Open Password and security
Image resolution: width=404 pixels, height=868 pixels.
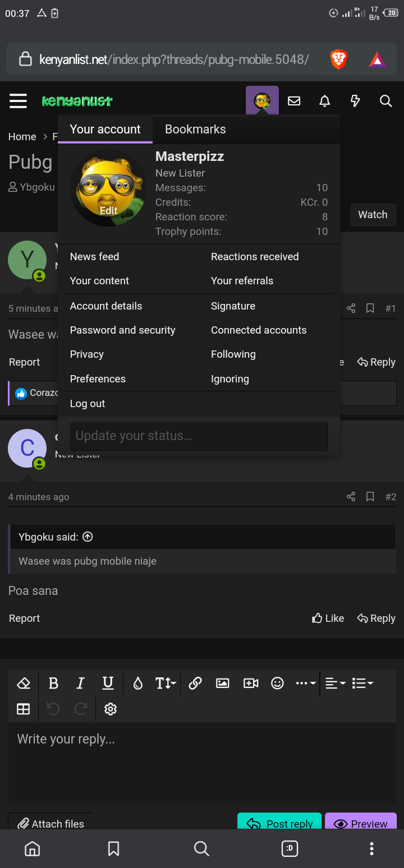point(122,330)
